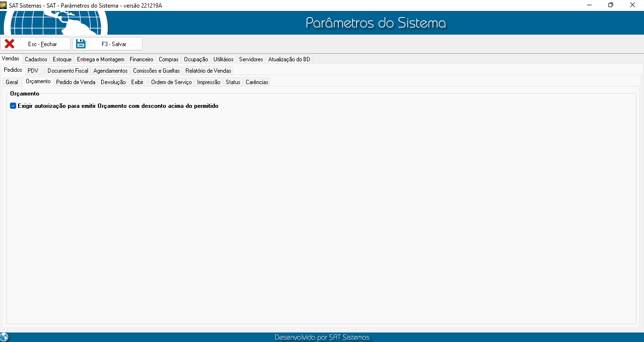This screenshot has height=342, width=644.
Task: Open the Cadastros tab
Action: click(x=36, y=59)
